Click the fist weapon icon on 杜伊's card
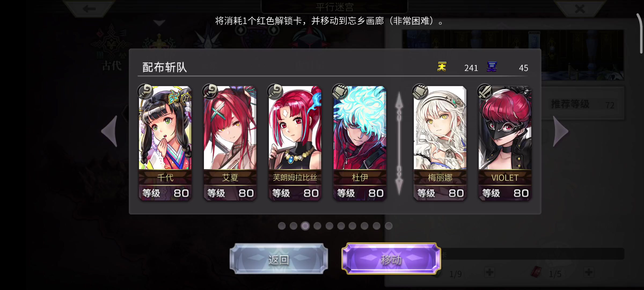Viewport: 644px width, 290px height. click(x=340, y=91)
